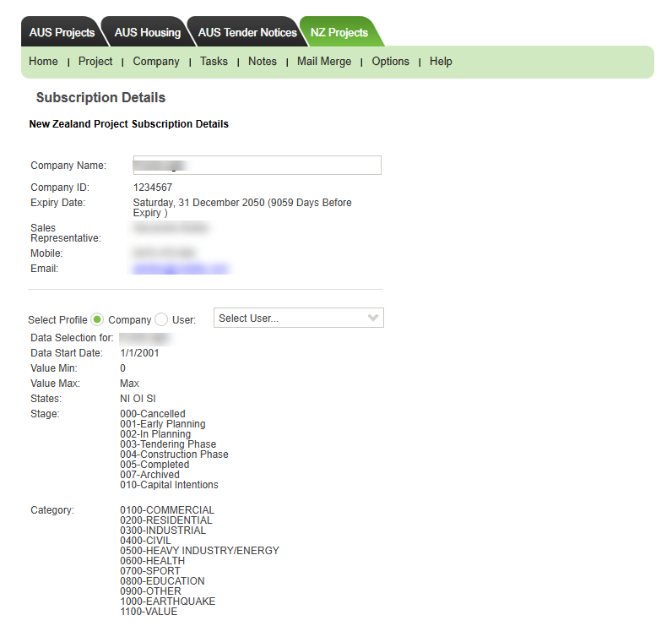The image size is (672, 626).
Task: Click the 002-In Planning stage entry
Action: 155,434
